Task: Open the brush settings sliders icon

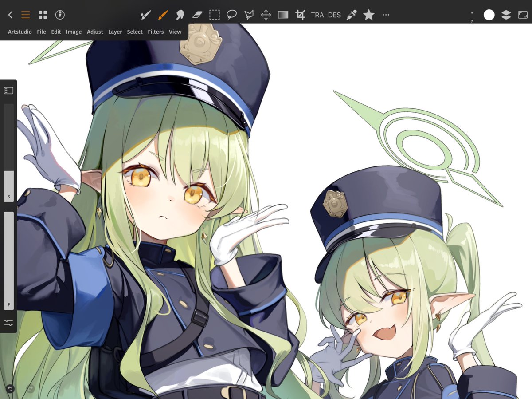Action: (x=8, y=323)
